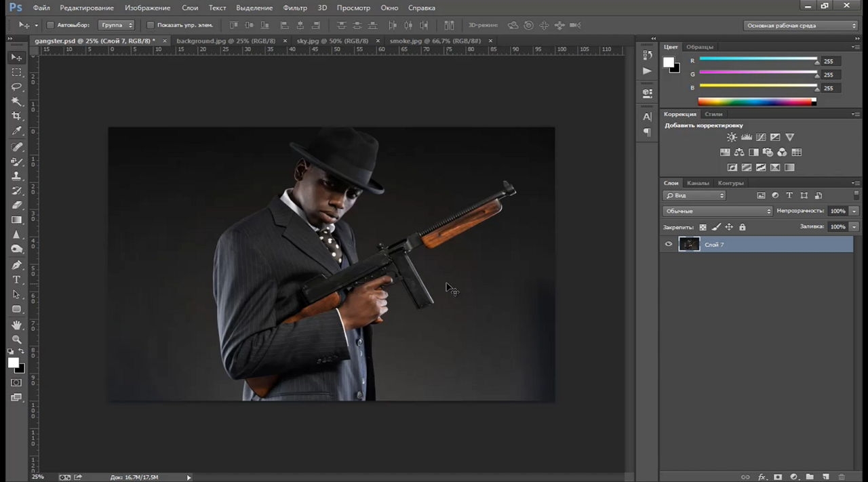Switch to the Стили tab
868x482 pixels.
[713, 114]
